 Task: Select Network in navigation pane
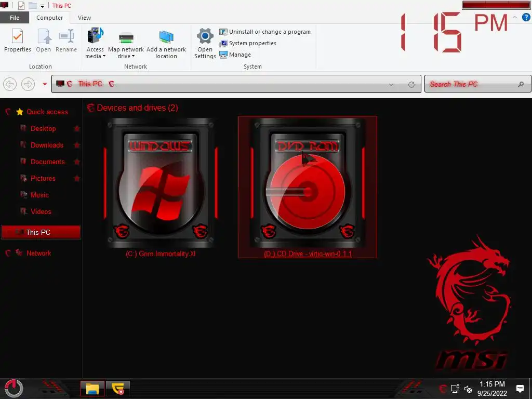pos(38,253)
